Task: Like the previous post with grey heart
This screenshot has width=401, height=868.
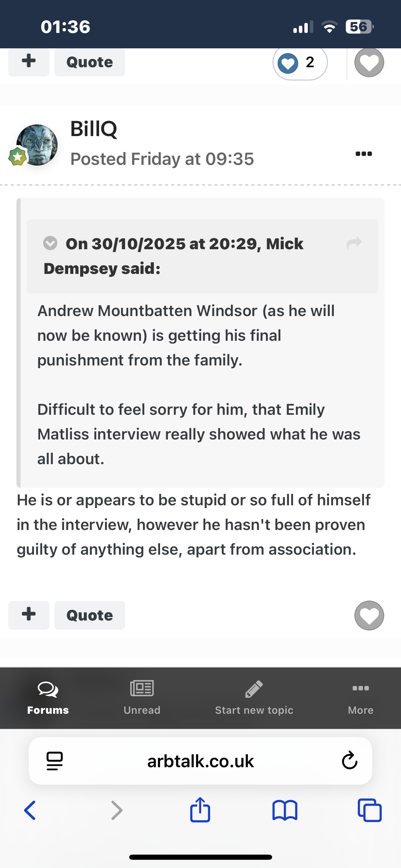Action: tap(369, 62)
